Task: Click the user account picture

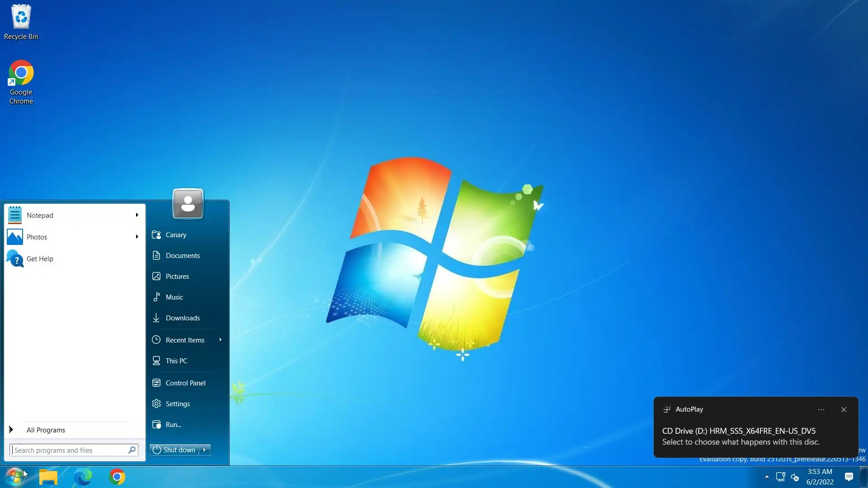Action: coord(188,204)
